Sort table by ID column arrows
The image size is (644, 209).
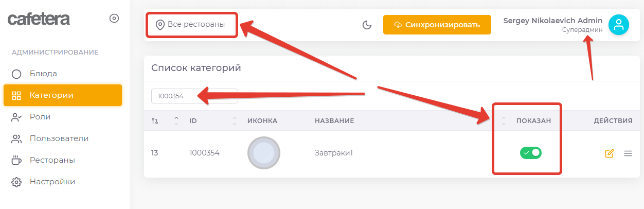(x=235, y=121)
